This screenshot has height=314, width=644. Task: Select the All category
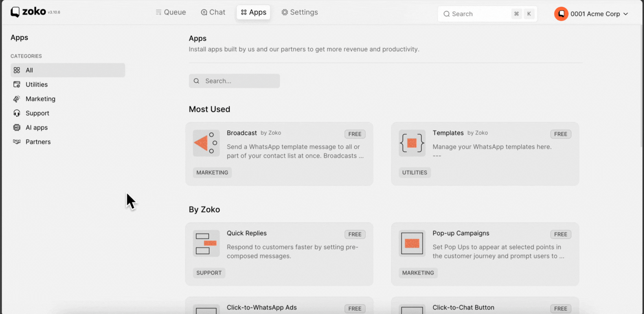(x=68, y=70)
